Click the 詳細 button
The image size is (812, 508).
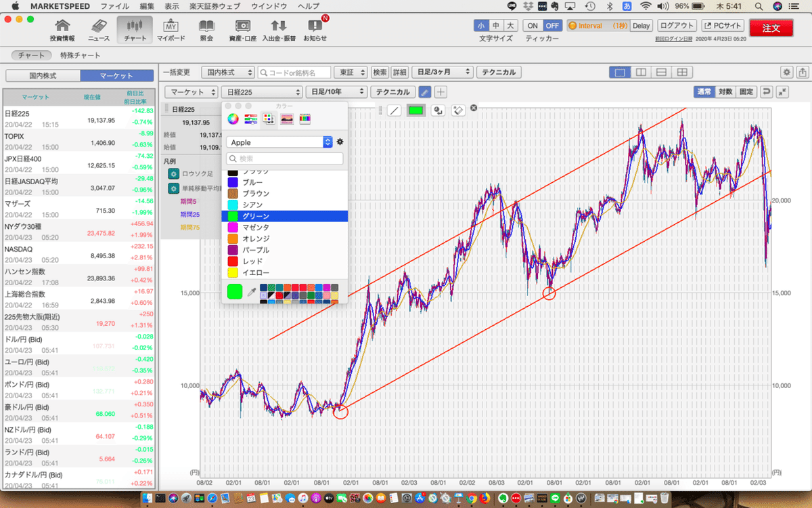point(400,72)
